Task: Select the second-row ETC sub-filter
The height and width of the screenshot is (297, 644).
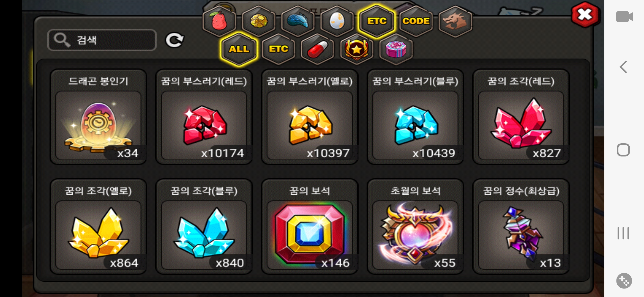Action: pyautogui.click(x=278, y=49)
